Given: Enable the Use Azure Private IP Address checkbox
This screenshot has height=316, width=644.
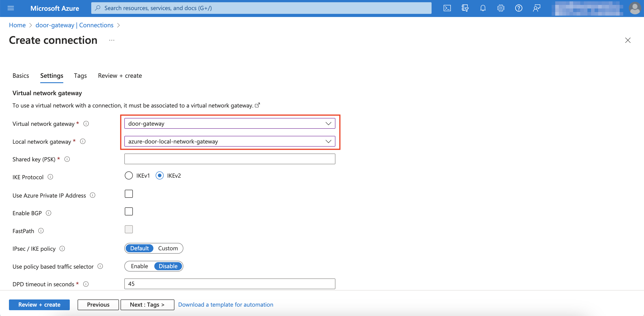Looking at the screenshot, I should (129, 194).
